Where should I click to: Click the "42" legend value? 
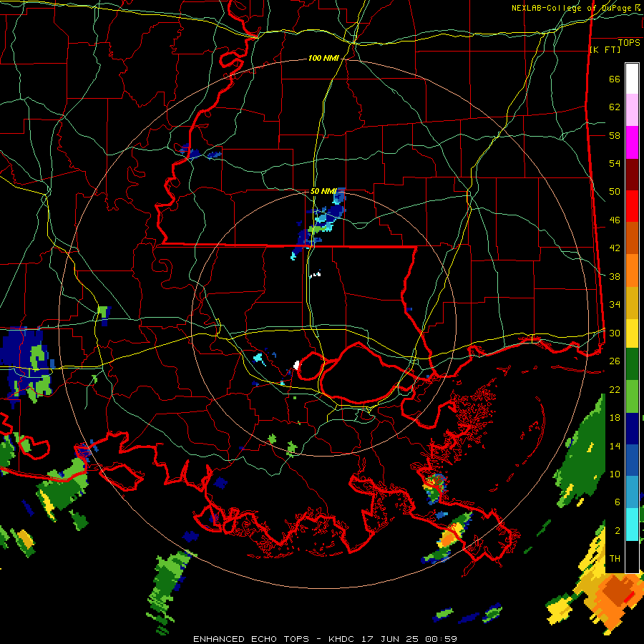pyautogui.click(x=615, y=248)
